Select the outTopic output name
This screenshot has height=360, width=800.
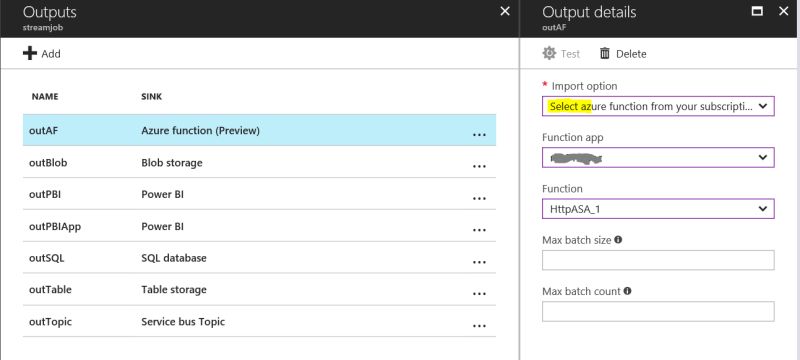tap(50, 322)
